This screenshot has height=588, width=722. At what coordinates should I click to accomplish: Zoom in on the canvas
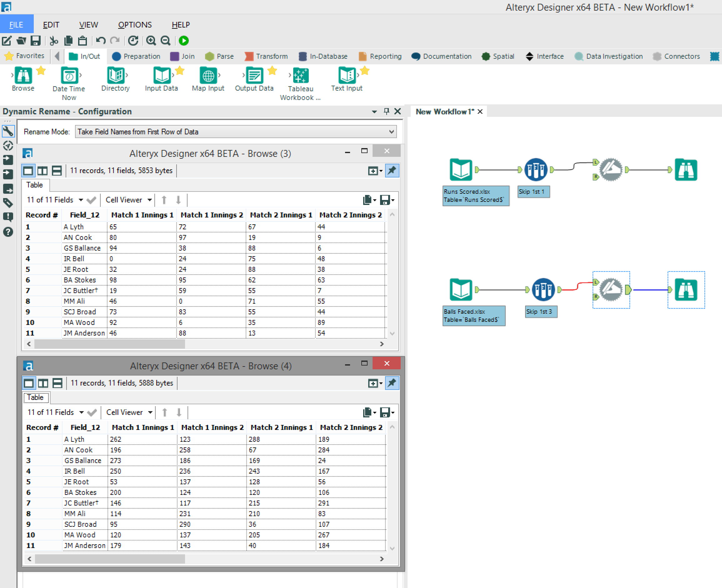point(151,41)
